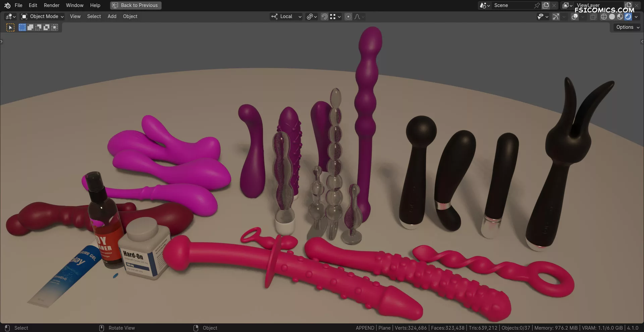Open the viewport View menu
Screen dimensions: 644x332
75,16
